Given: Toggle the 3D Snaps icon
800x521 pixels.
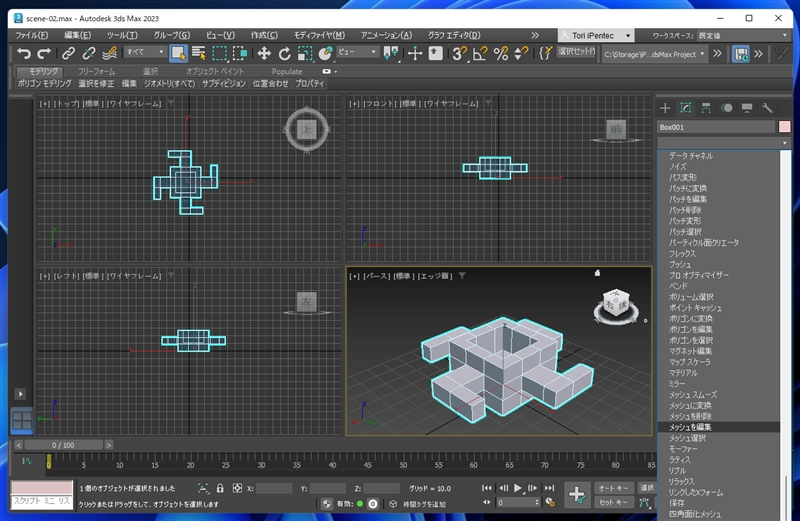Looking at the screenshot, I should click(x=459, y=53).
